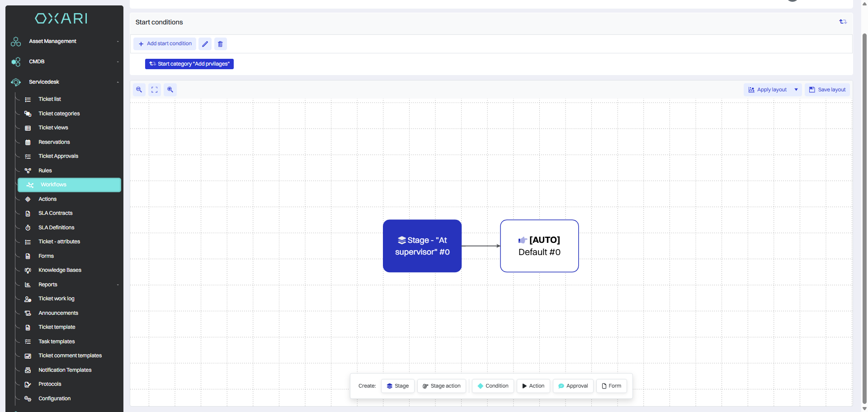Click the Add start condition button
The width and height of the screenshot is (868, 412).
click(165, 44)
